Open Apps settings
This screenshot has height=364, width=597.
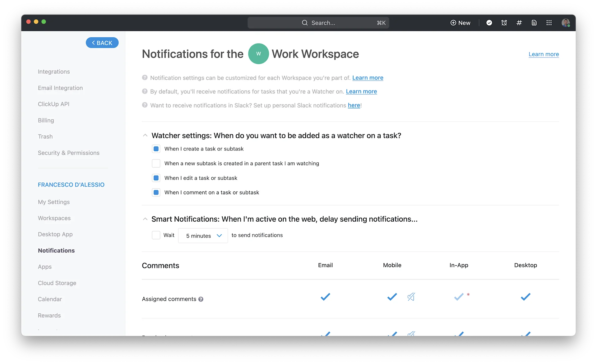(45, 267)
